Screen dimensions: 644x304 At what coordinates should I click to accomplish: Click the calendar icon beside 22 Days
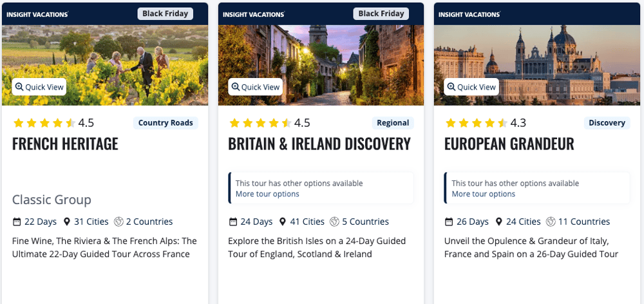coord(17,222)
